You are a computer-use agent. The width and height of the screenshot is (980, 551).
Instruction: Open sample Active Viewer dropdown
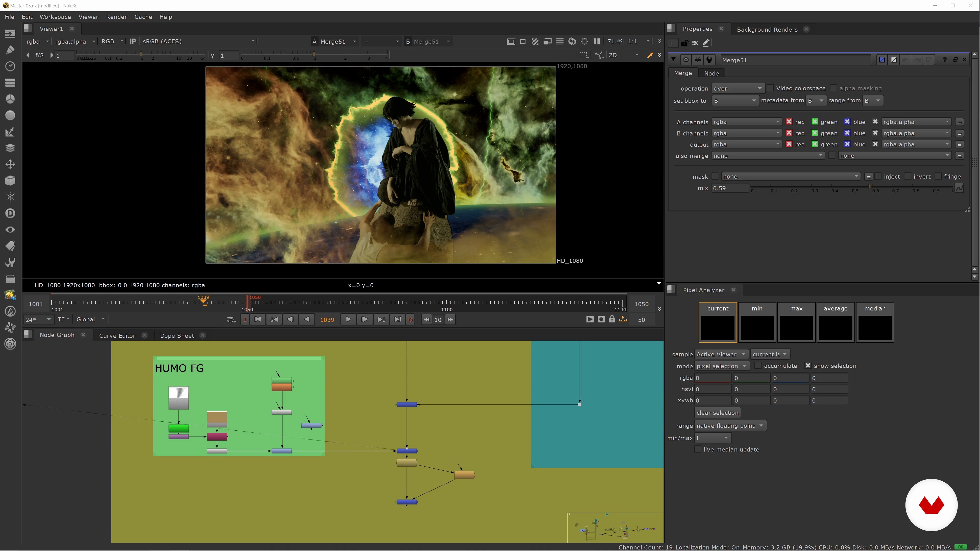pos(721,354)
